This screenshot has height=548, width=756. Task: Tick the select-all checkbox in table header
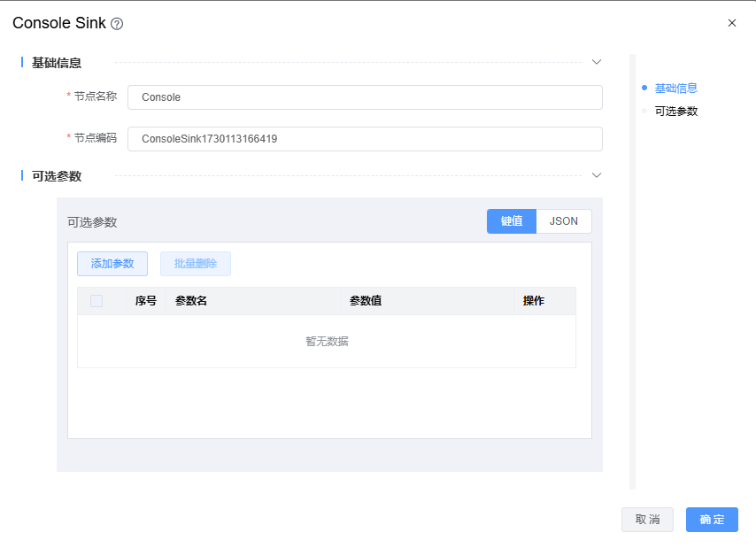[96, 301]
